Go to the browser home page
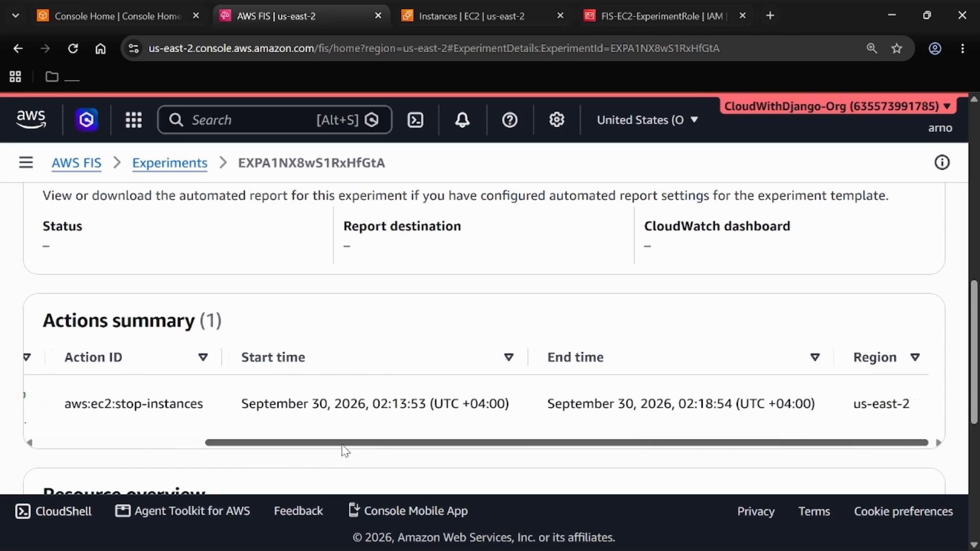The width and height of the screenshot is (980, 551). (101, 48)
